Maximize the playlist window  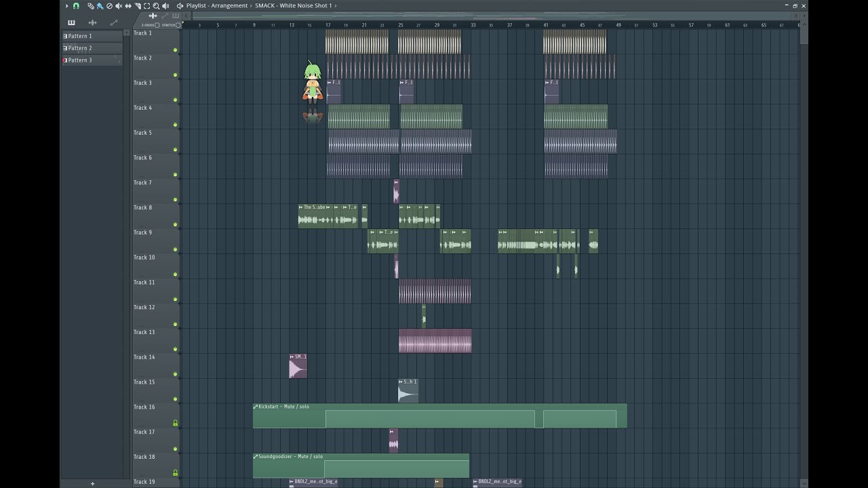click(795, 5)
